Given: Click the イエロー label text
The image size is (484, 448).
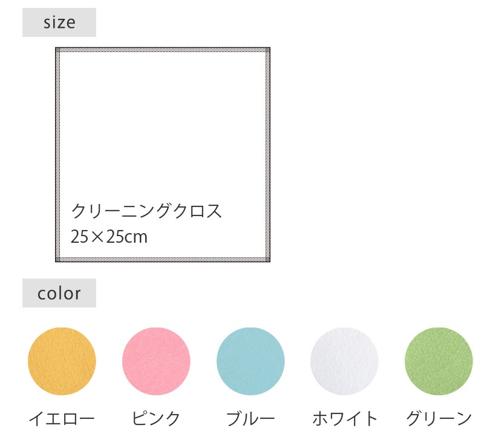Looking at the screenshot, I should (x=62, y=418).
